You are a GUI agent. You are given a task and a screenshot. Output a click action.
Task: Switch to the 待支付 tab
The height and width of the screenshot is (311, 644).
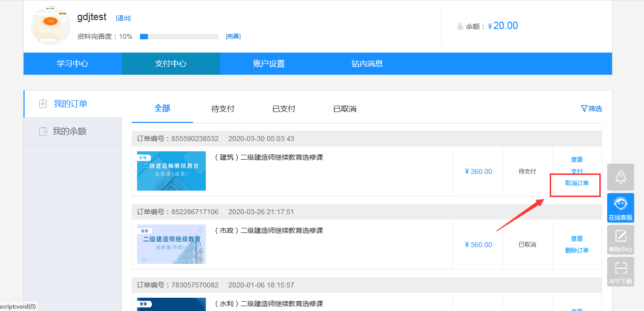223,109
